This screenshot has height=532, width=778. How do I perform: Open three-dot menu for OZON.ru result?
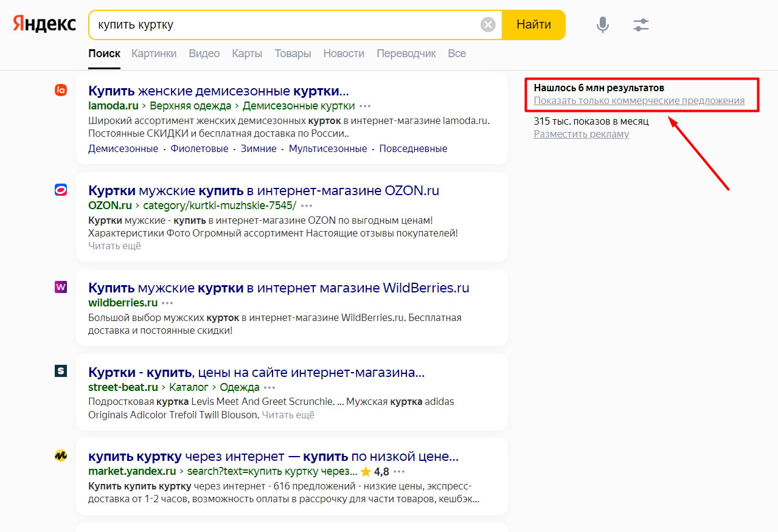point(307,206)
